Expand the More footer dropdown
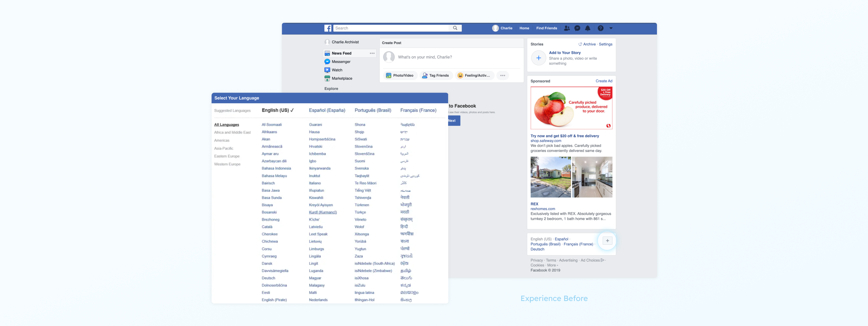 552,265
